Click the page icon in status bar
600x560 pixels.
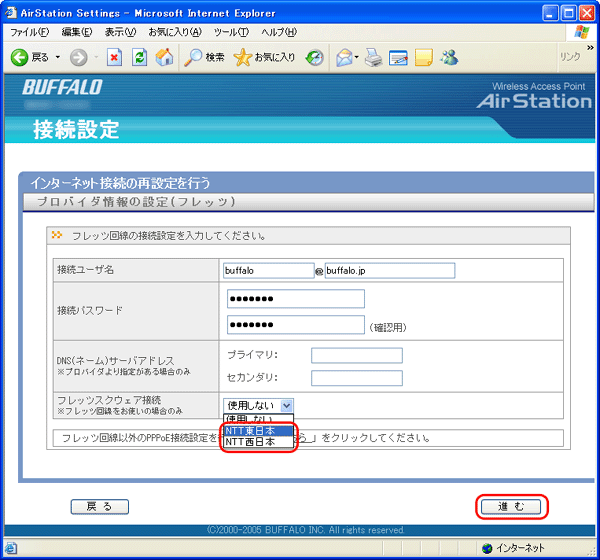click(x=10, y=548)
